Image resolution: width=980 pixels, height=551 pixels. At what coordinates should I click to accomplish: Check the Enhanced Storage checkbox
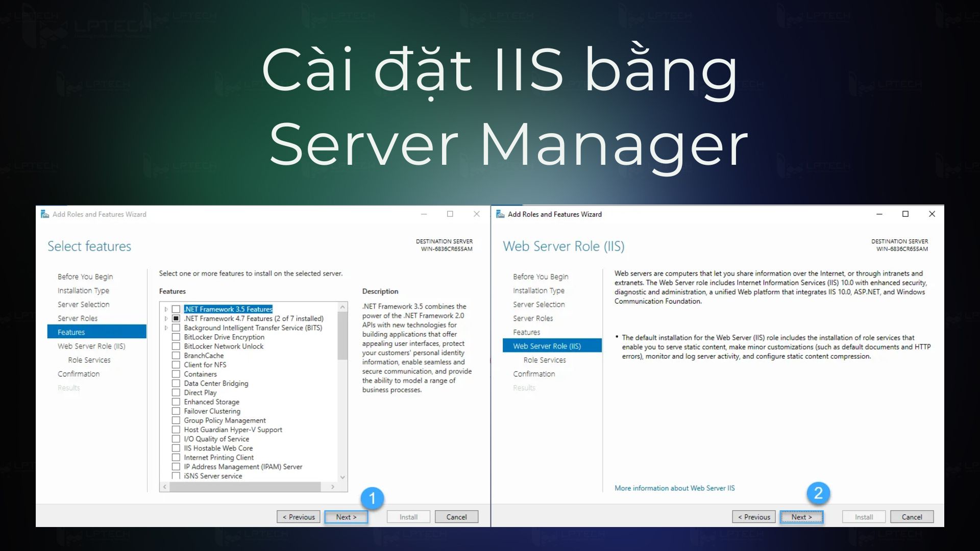click(176, 402)
